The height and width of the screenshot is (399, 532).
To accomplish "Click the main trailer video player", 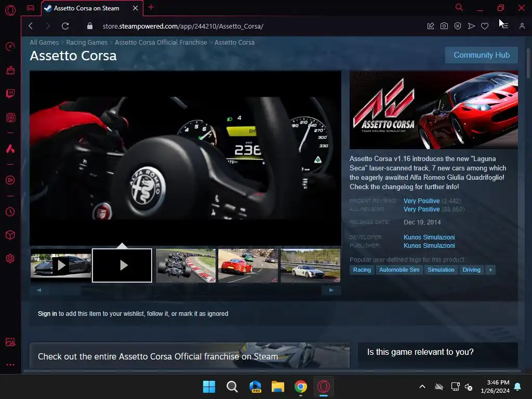I will click(x=185, y=158).
